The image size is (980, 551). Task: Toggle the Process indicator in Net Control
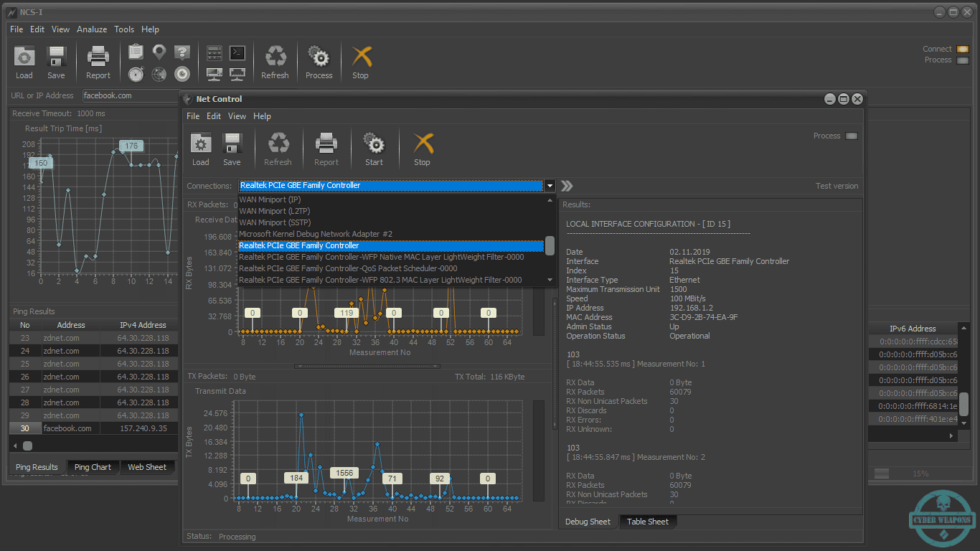click(x=852, y=136)
